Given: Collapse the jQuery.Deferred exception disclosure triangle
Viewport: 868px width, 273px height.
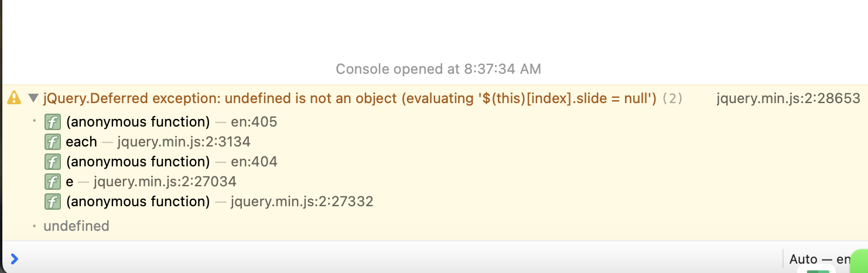Looking at the screenshot, I should tap(33, 98).
